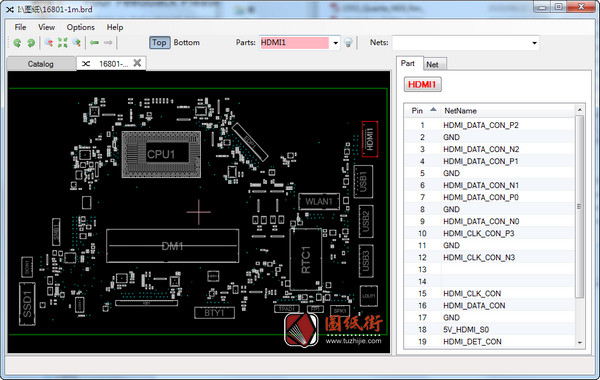Click the scroll up arrow of pin list
This screenshot has width=600, height=380.
[x=579, y=110]
